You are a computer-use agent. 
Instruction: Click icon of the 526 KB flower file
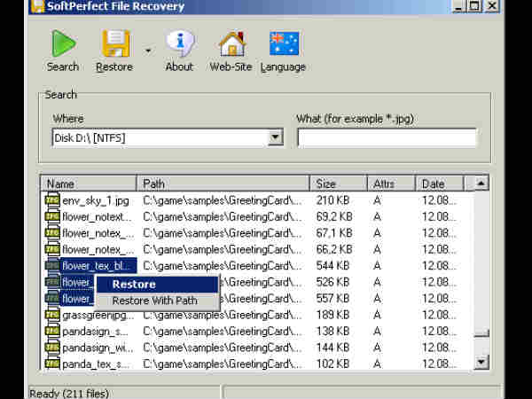(x=52, y=282)
